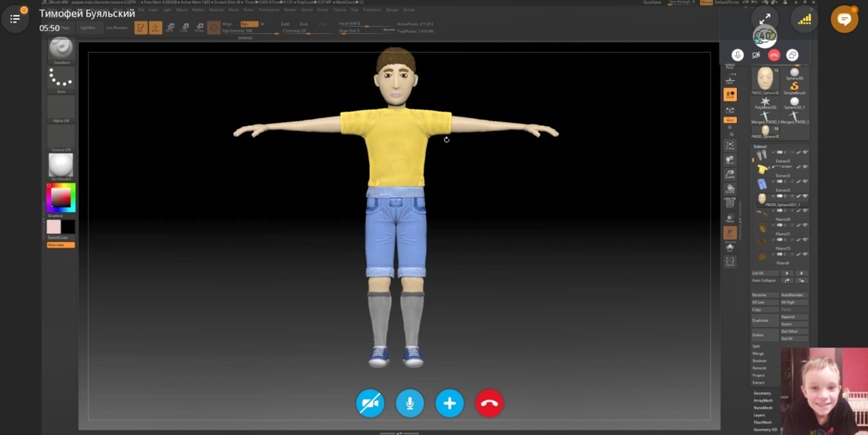Expand the FiberMesh subpalette
This screenshot has height=435, width=868.
pos(762,422)
